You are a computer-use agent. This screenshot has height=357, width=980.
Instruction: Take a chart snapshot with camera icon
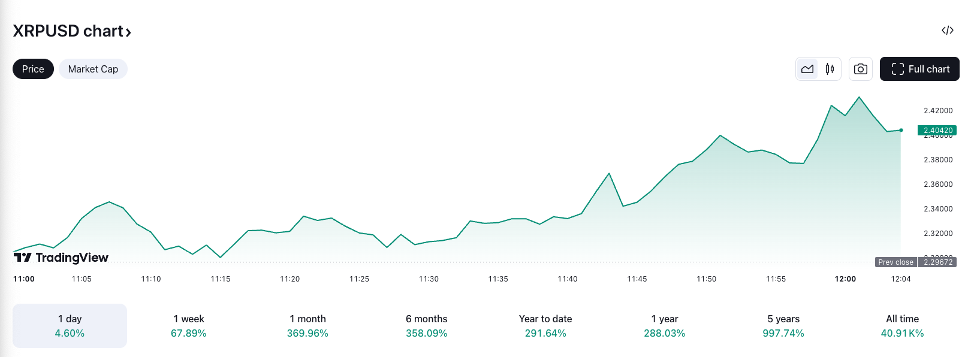860,69
